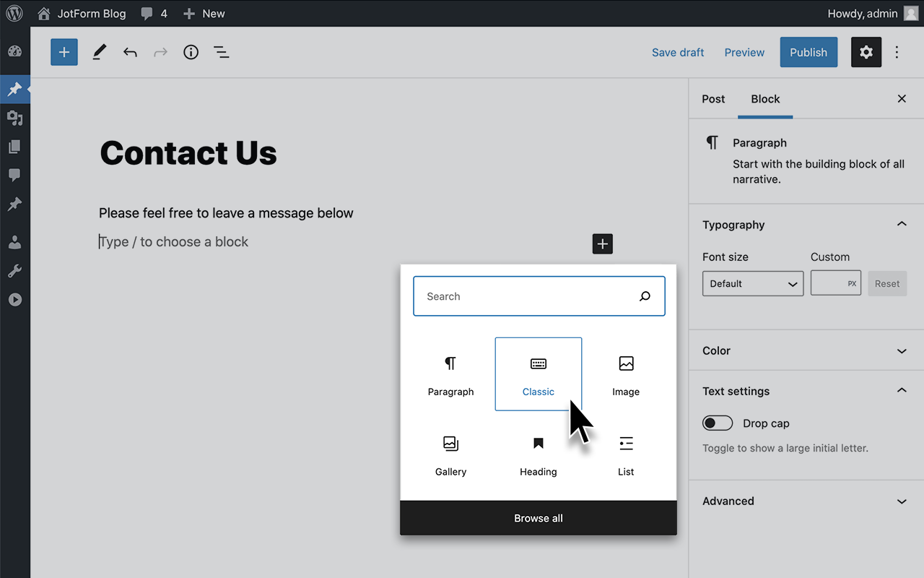This screenshot has width=924, height=578.
Task: Click the Save draft link
Action: [678, 52]
